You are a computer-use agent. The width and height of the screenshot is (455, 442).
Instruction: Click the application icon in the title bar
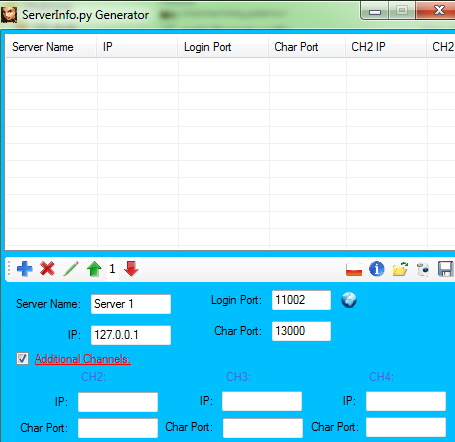tap(9, 15)
